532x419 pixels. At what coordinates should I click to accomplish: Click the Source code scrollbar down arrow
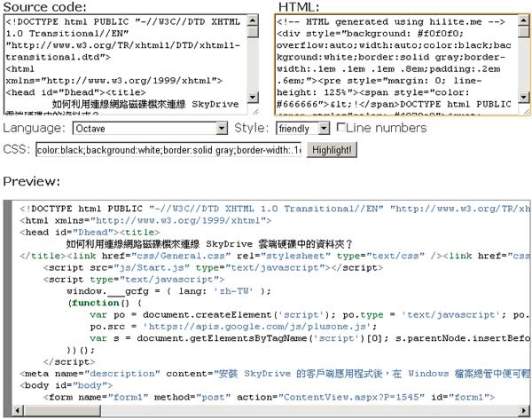(253, 97)
